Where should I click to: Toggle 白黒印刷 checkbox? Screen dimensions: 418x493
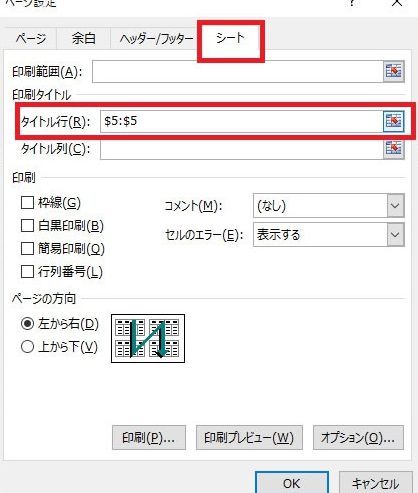point(27,226)
